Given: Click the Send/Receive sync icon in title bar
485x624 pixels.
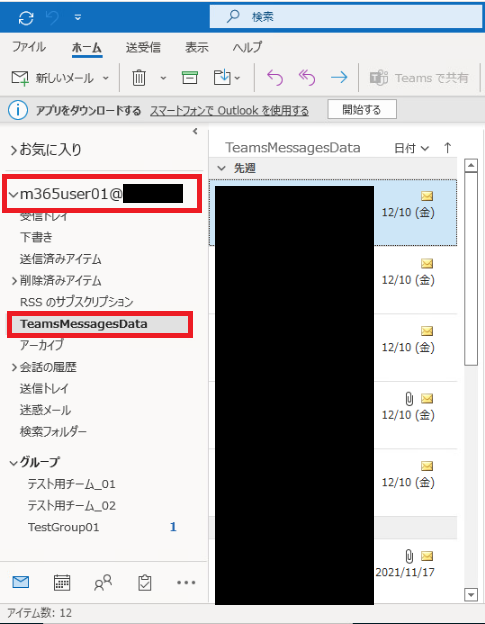Looking at the screenshot, I should pyautogui.click(x=26, y=18).
